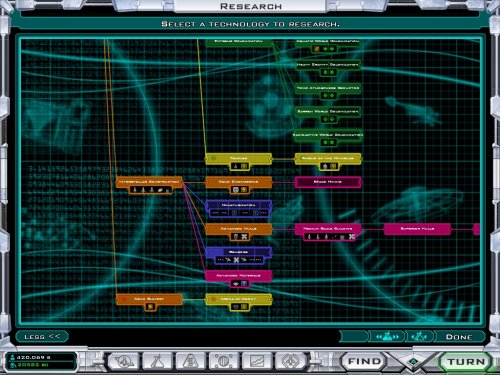Select the Advanced Materials technology node
Image resolution: width=500 pixels, height=375 pixels.
(x=238, y=276)
